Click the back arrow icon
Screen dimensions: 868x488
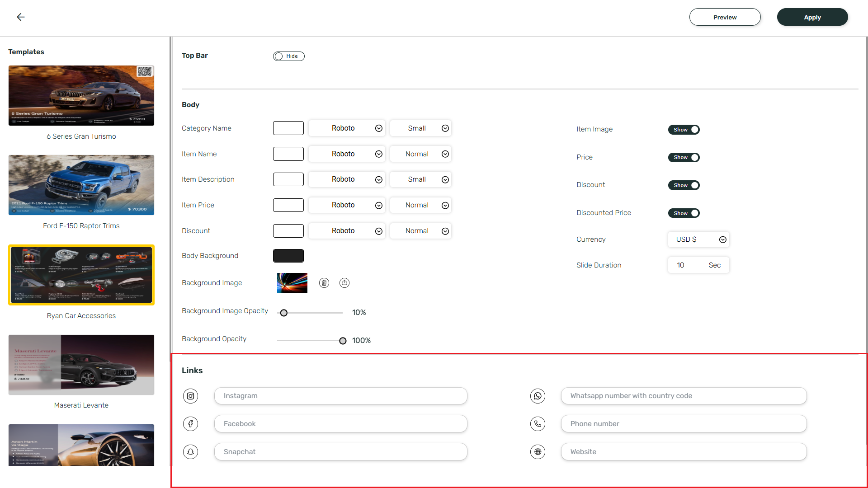coord(21,17)
